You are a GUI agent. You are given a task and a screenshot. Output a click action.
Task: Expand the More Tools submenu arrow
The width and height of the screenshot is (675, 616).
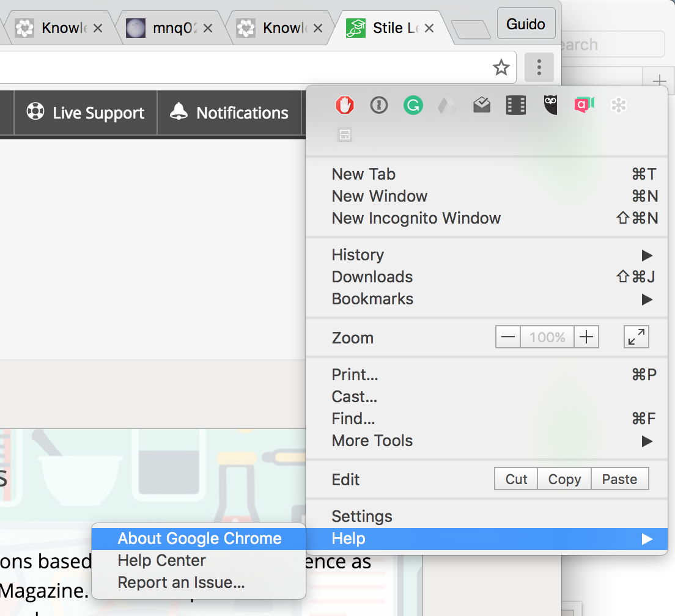(647, 441)
